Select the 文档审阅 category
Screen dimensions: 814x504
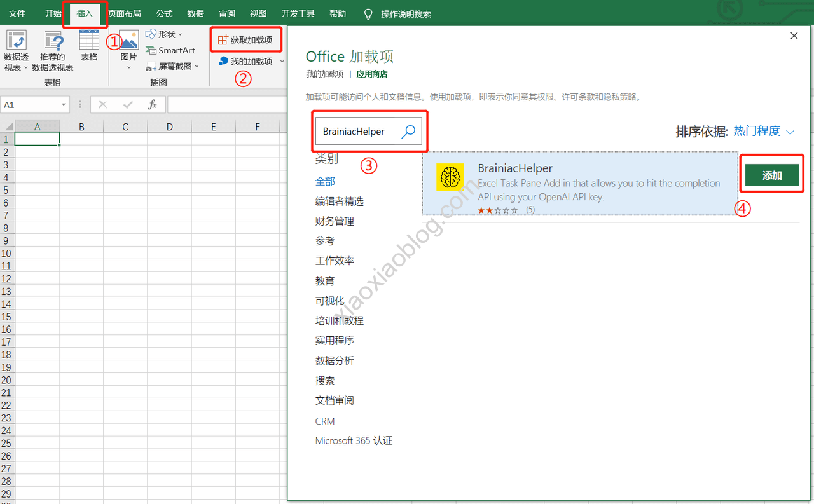pos(335,400)
